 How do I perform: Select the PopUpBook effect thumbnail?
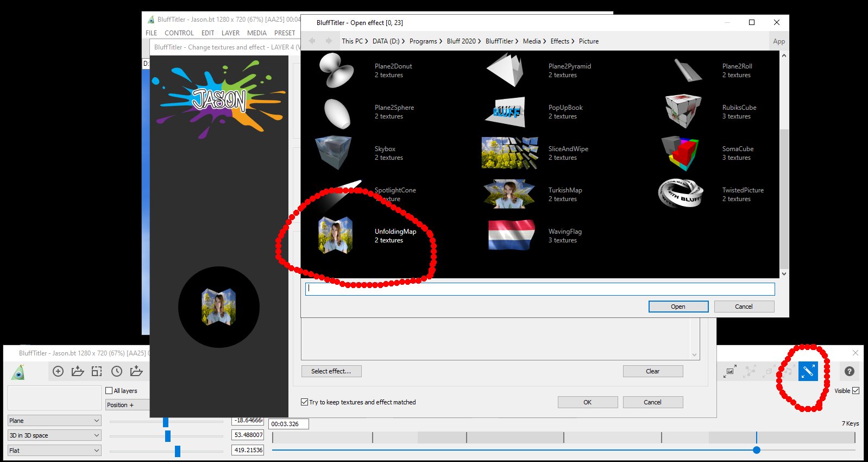coord(506,112)
